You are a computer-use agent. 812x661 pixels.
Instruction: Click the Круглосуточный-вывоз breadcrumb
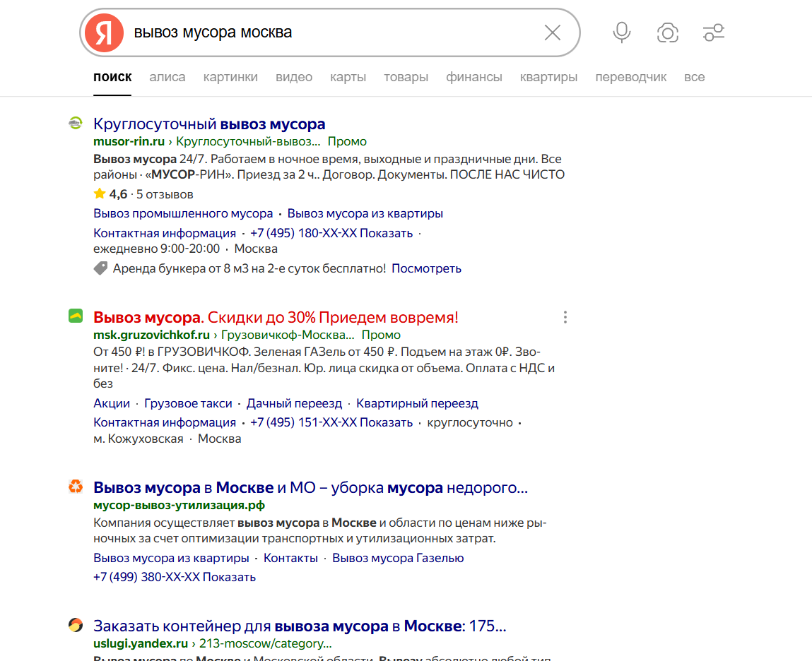(248, 141)
